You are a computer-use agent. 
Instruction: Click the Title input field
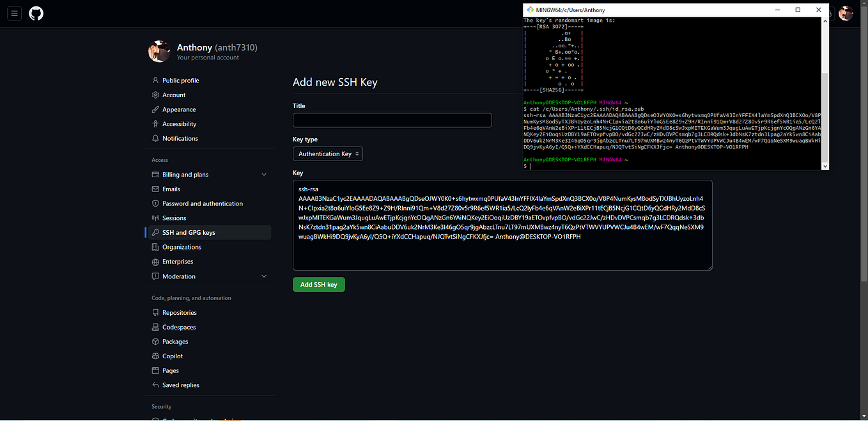[x=392, y=120]
